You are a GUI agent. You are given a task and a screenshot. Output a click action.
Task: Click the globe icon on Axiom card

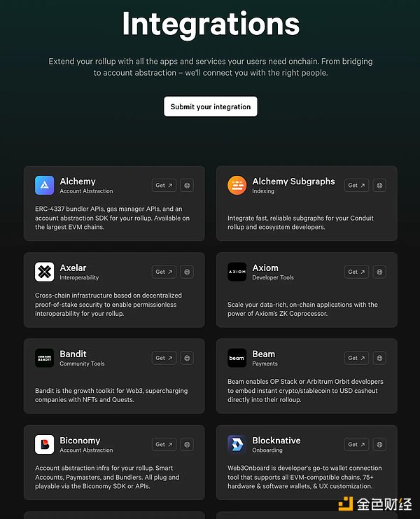379,272
